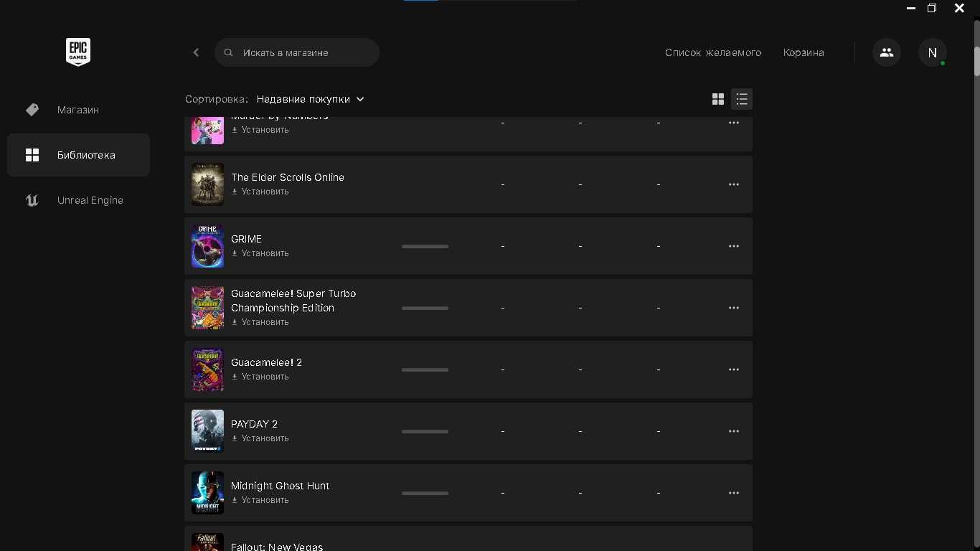
Task: Click the vertical scrollbar thumb
Action: pyautogui.click(x=976, y=61)
